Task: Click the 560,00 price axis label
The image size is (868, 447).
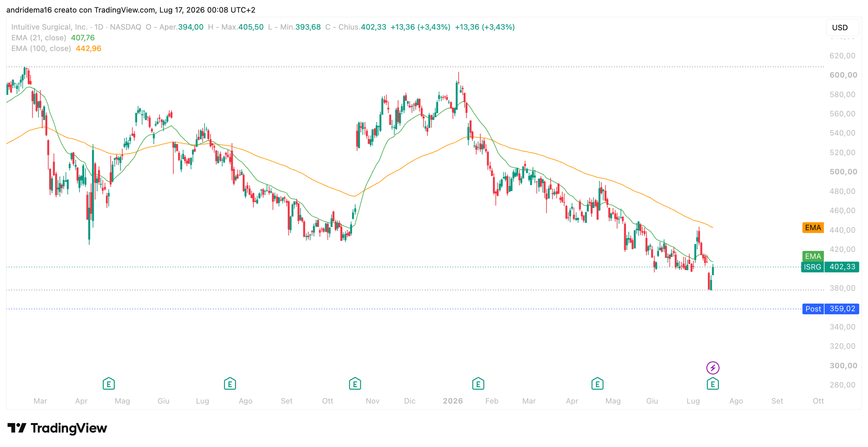Action: pos(842,114)
